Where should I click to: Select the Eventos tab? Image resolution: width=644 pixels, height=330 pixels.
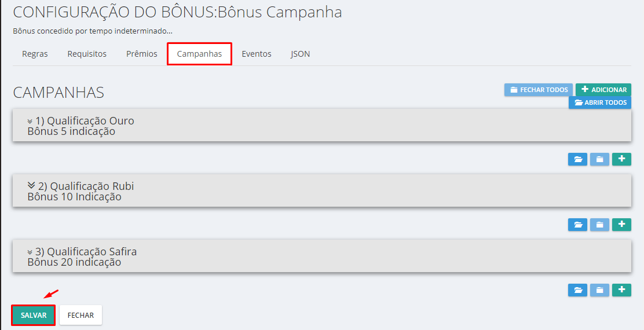tap(257, 54)
